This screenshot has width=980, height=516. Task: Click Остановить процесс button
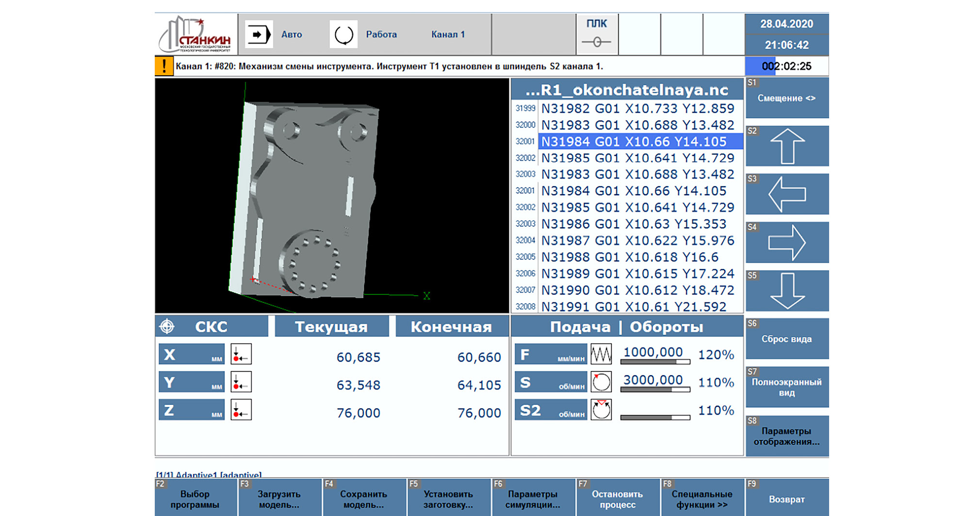[x=617, y=499]
